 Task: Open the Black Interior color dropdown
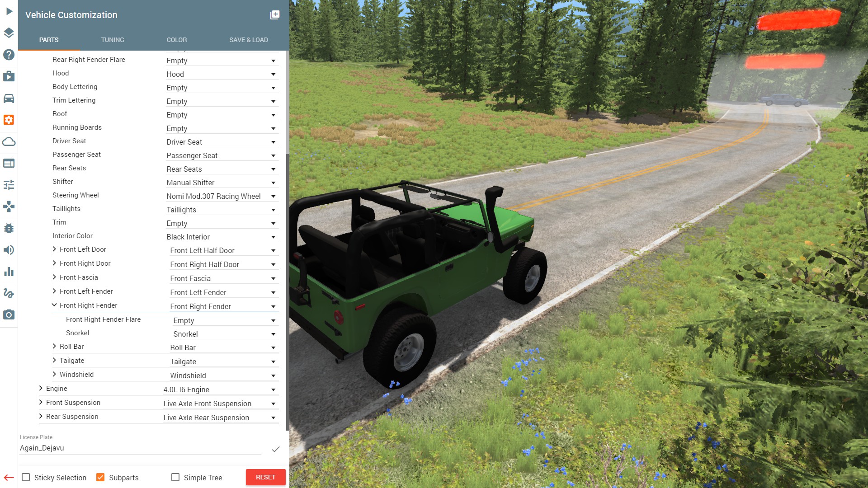click(x=222, y=237)
